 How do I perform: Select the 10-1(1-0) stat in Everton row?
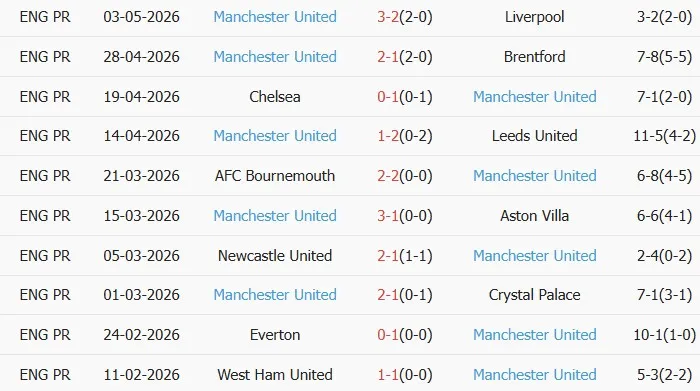[664, 334]
